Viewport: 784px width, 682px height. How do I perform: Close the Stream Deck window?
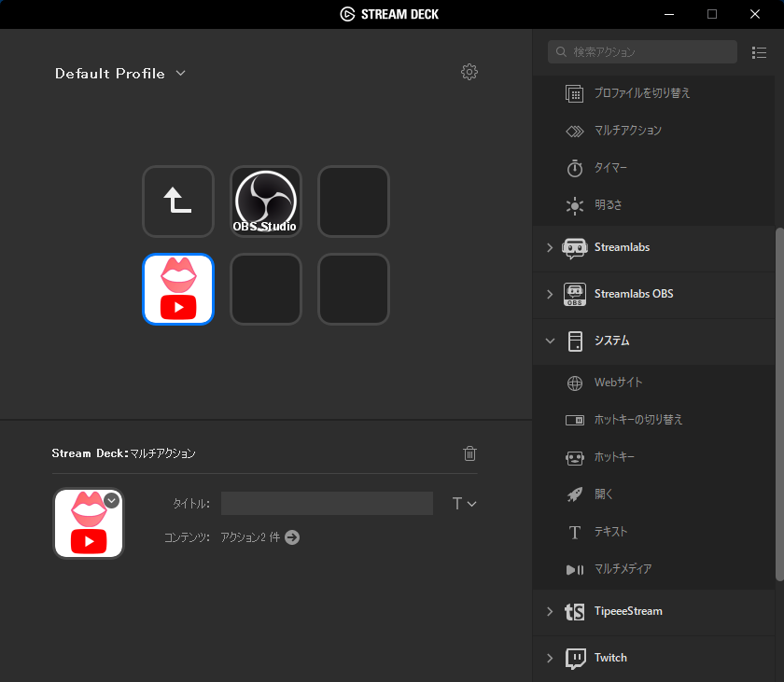coord(755,14)
